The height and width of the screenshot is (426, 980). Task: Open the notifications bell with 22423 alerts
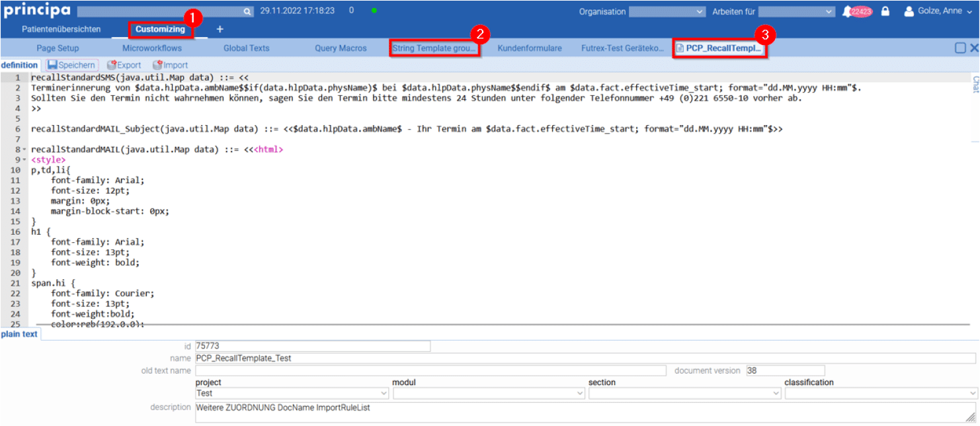coord(848,11)
